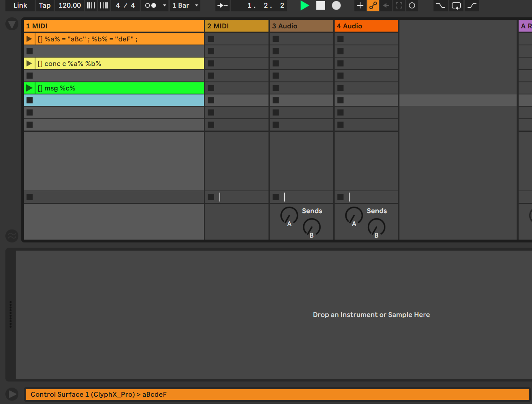
Task: Collapse the browser with the triangle toggle
Action: (12, 25)
